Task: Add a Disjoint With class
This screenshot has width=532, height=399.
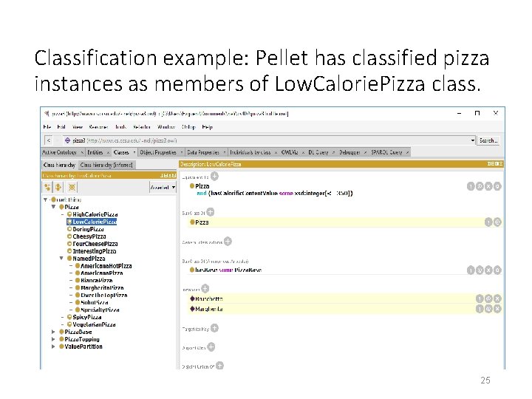Action: click(211, 347)
